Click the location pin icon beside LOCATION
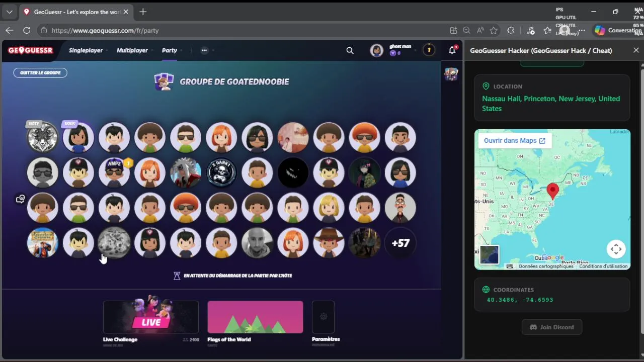644x362 pixels. (486, 86)
